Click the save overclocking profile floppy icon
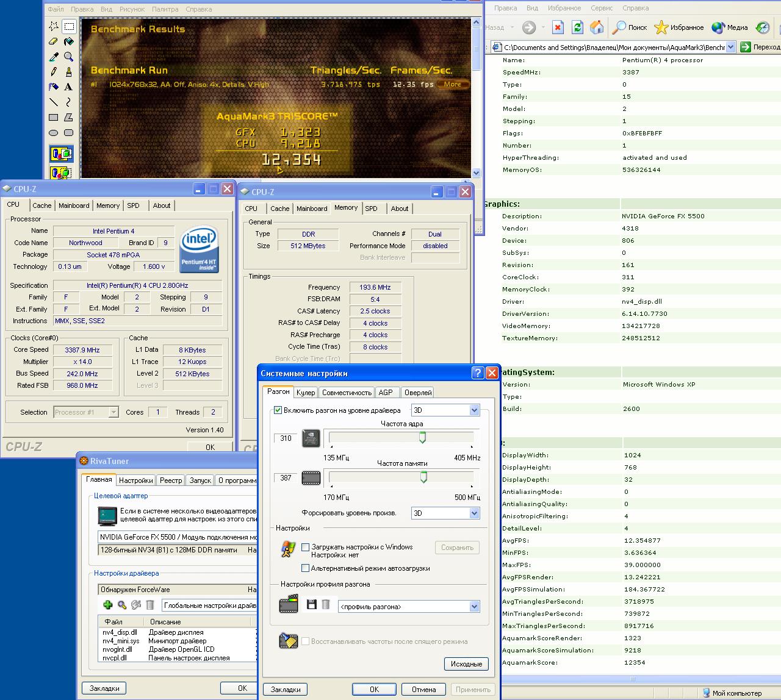Screen dimensions: 781x700 [312, 604]
